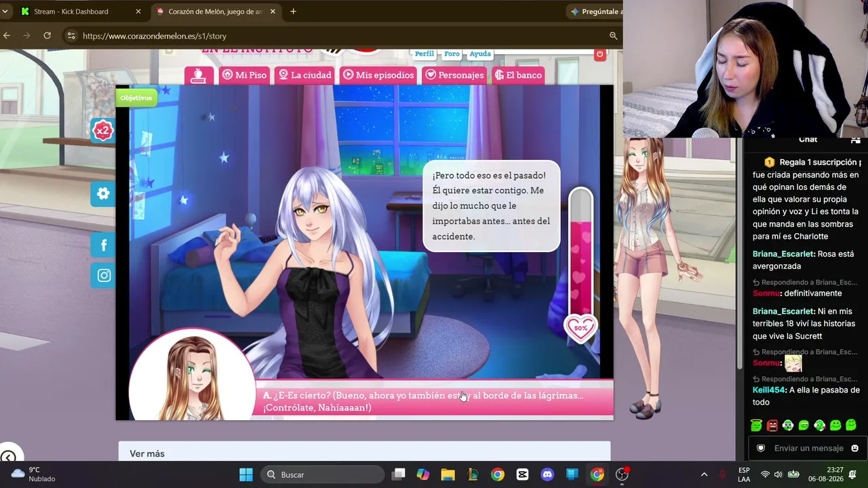The width and height of the screenshot is (868, 488).
Task: Click the taskbar Buscar search box
Action: pyautogui.click(x=322, y=474)
